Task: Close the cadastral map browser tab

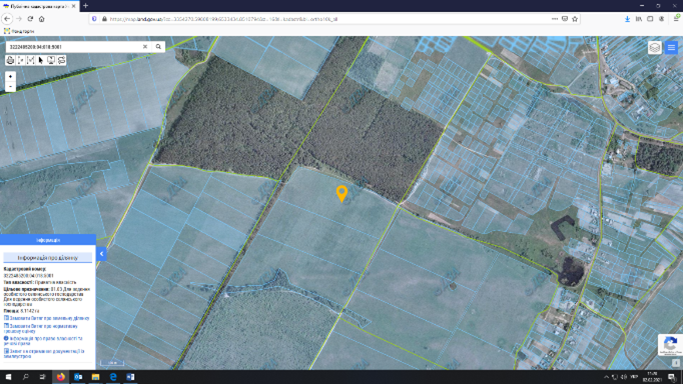Action: click(x=73, y=6)
